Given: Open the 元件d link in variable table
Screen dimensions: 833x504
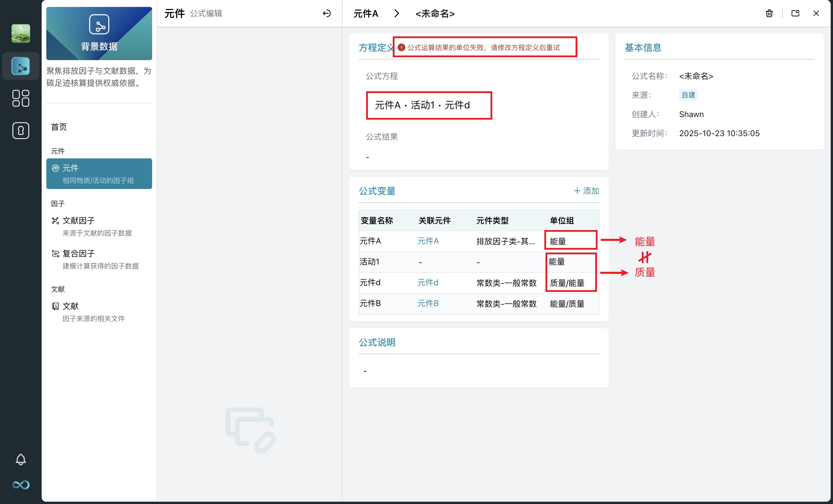Looking at the screenshot, I should pyautogui.click(x=428, y=282).
